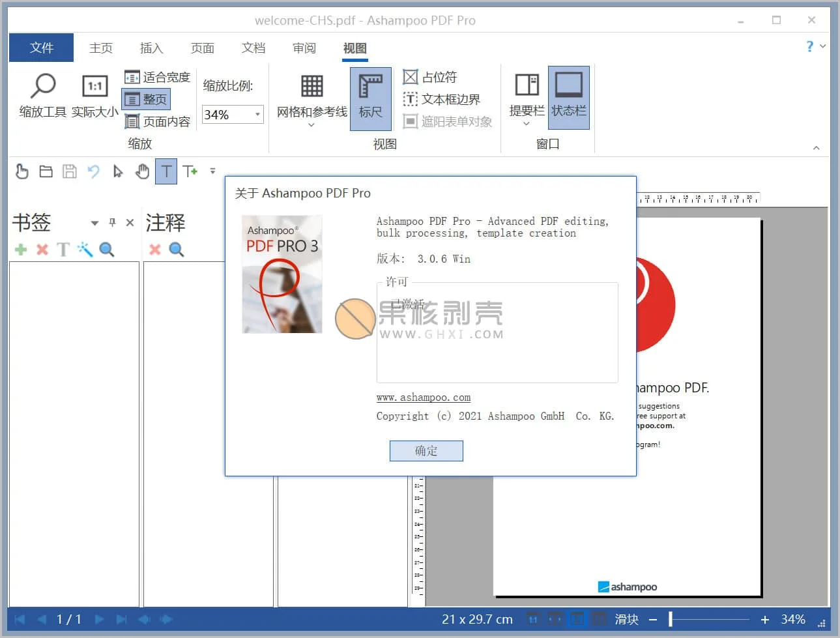Toggle the Ruler (标尺) display
Screen dimensions: 840x638
click(370, 95)
